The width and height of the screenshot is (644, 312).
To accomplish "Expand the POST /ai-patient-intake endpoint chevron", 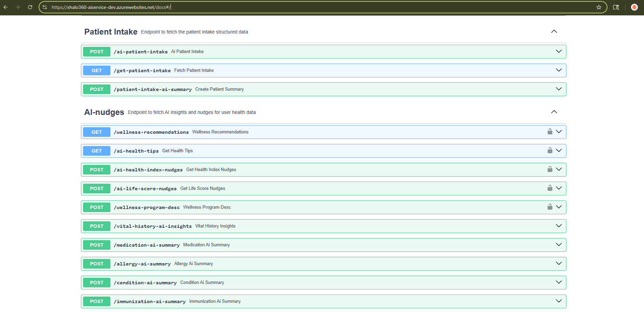I will pos(559,51).
